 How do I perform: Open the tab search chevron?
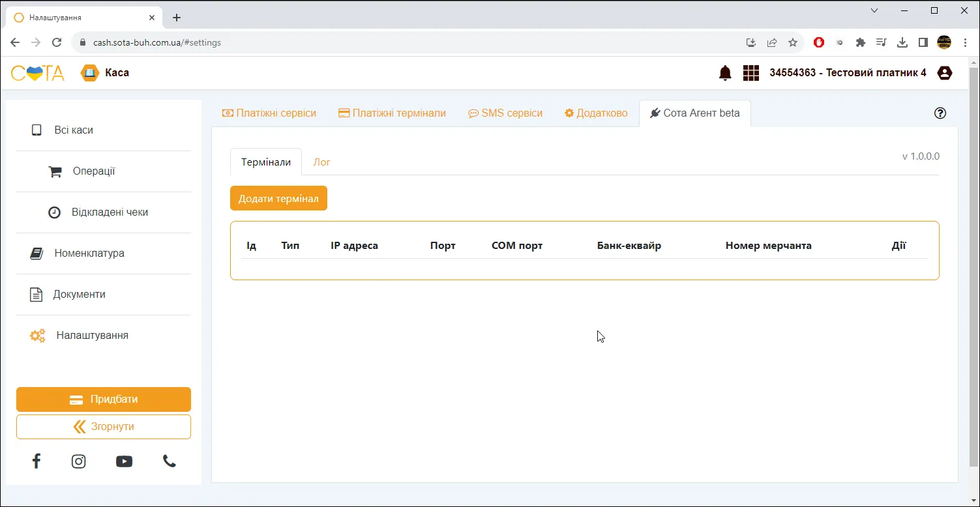(x=875, y=10)
